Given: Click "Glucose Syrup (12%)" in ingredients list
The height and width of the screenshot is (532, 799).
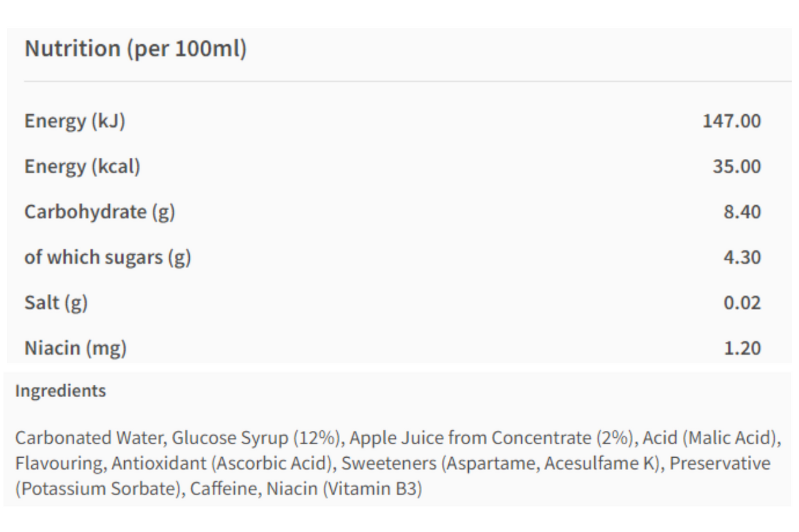Looking at the screenshot, I should point(257,438).
